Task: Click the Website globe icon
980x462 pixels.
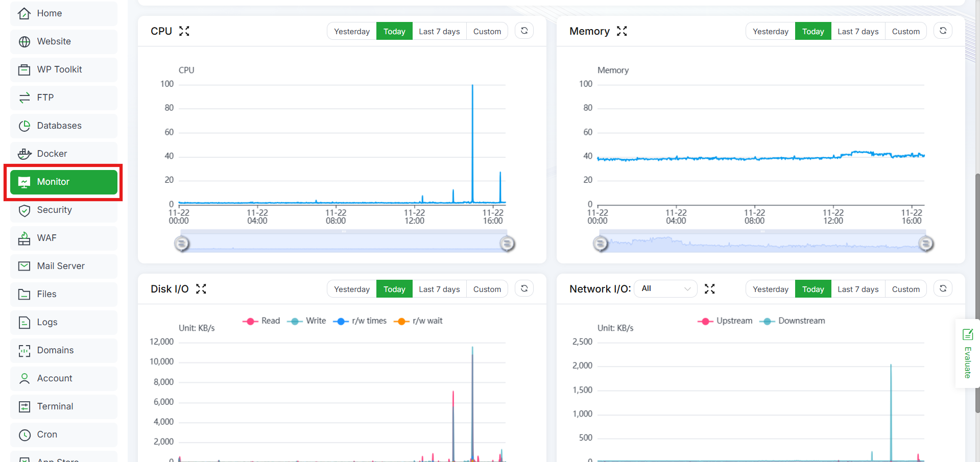Action: (25, 42)
